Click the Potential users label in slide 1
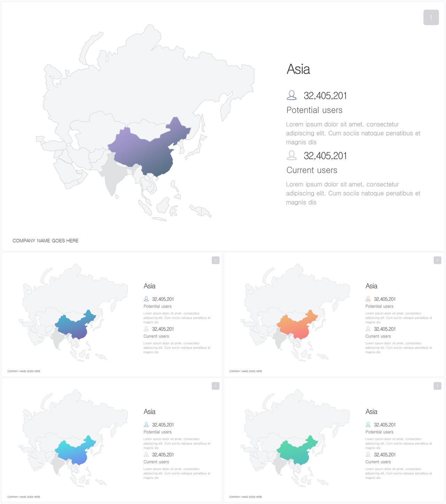This screenshot has width=446, height=504. 314,110
